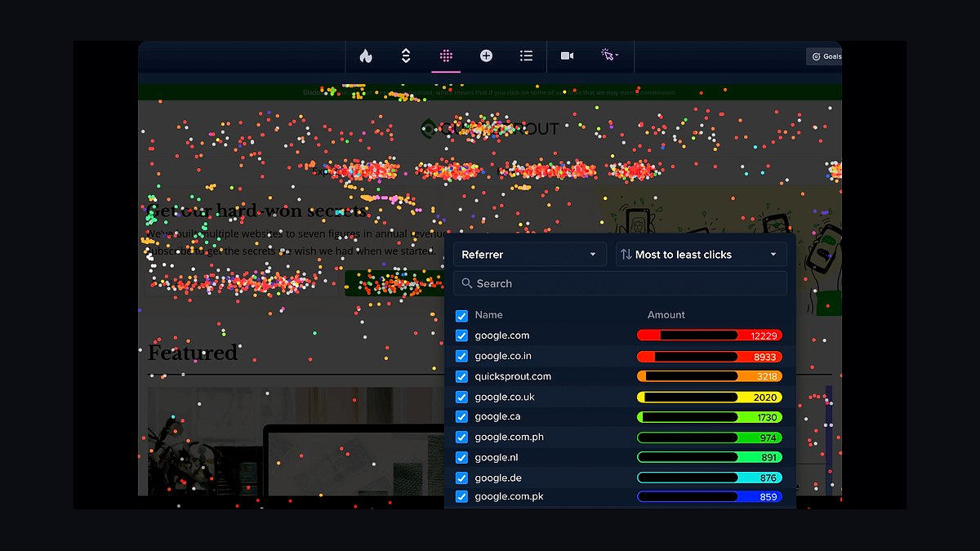Click the Name column header
The height and width of the screenshot is (551, 980).
(489, 315)
